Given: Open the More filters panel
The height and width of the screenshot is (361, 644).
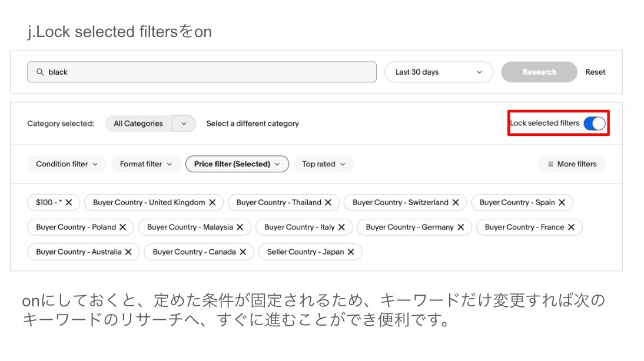Looking at the screenshot, I should [x=572, y=164].
